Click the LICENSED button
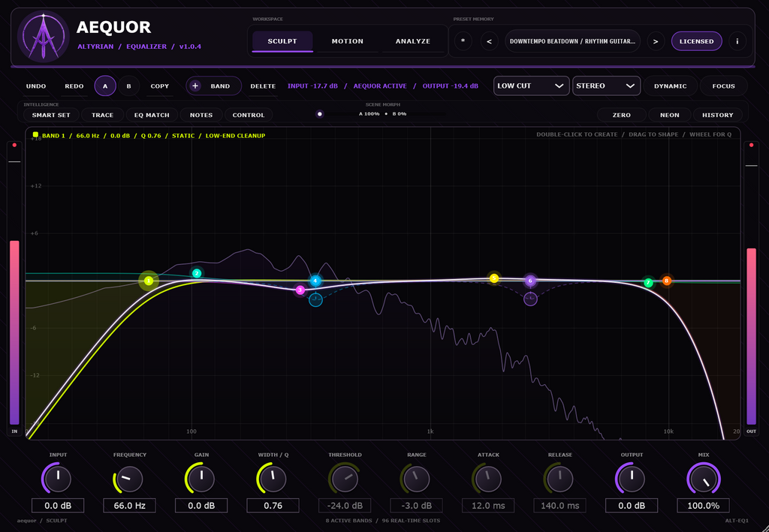Viewport: 769px width, 532px height. (x=696, y=41)
